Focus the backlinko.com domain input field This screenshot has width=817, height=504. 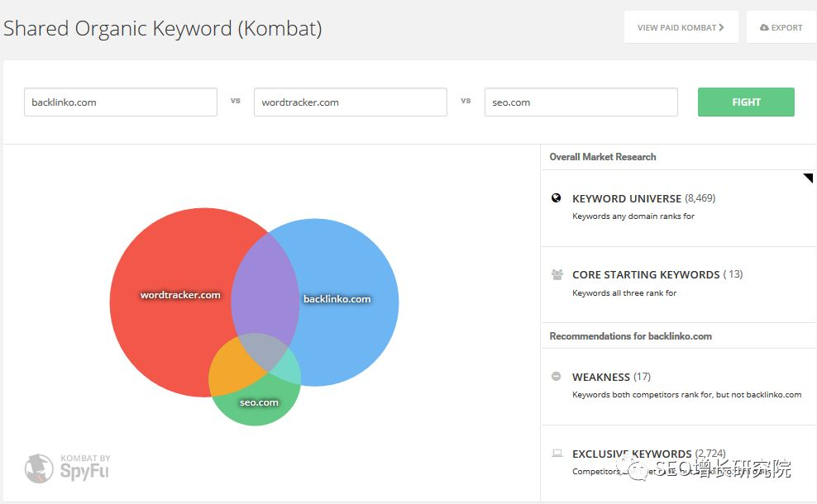[x=121, y=102]
